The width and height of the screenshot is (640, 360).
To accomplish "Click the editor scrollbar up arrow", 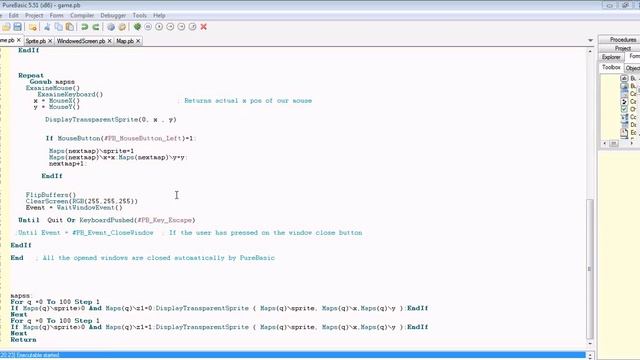I will 590,51.
